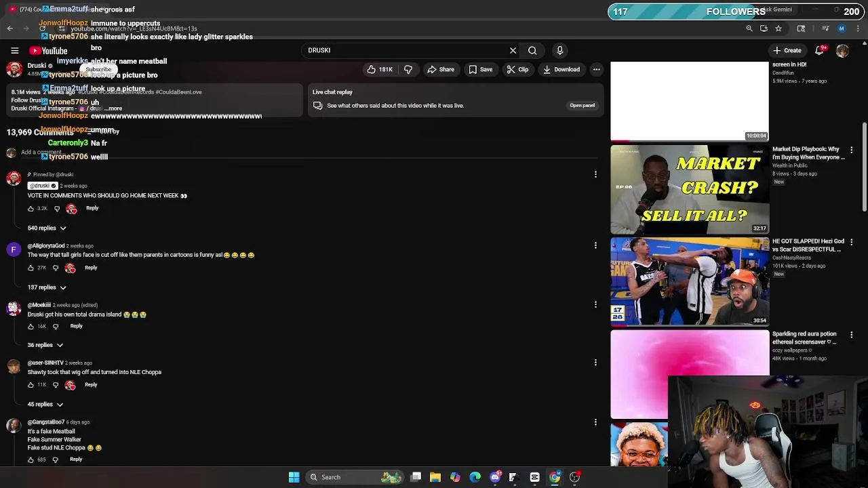
Task: Click the page vertical scrollbar
Action: coord(864,167)
